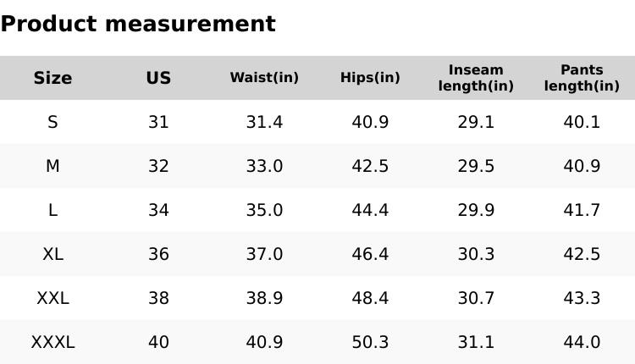
Task: Click the Inseam length(in) header
Action: tap(476, 78)
